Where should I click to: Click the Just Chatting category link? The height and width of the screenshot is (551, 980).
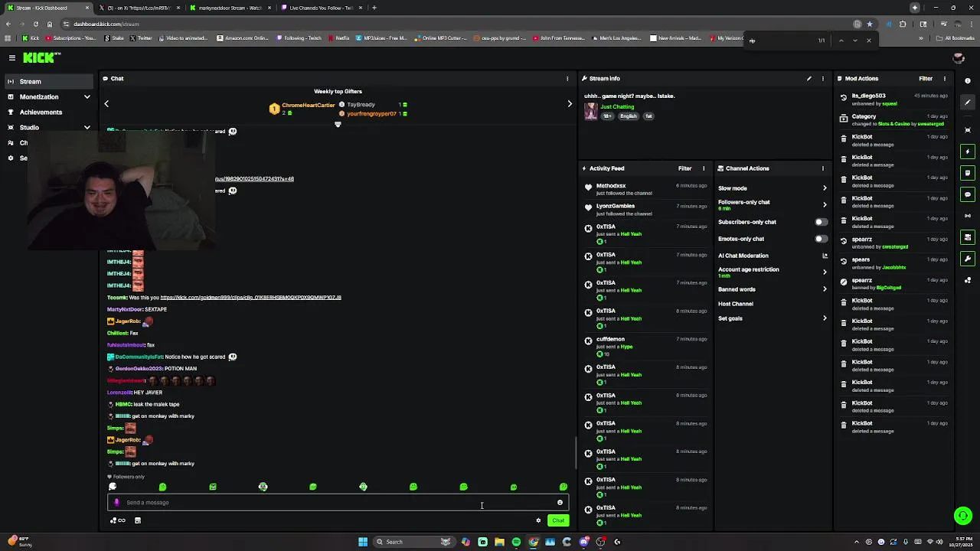(617, 107)
